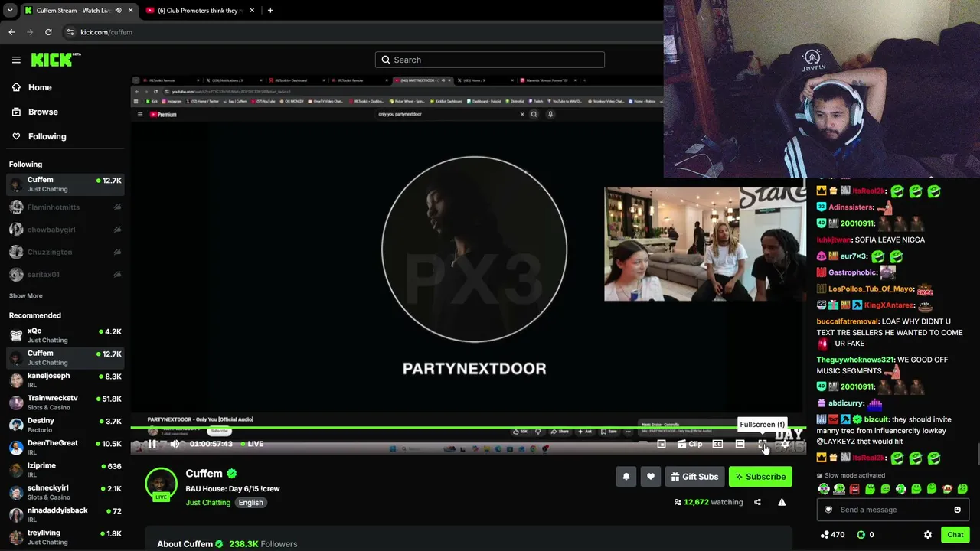Screen dimensions: 980x551
Task: Mute the stream player volume
Action: 175,444
